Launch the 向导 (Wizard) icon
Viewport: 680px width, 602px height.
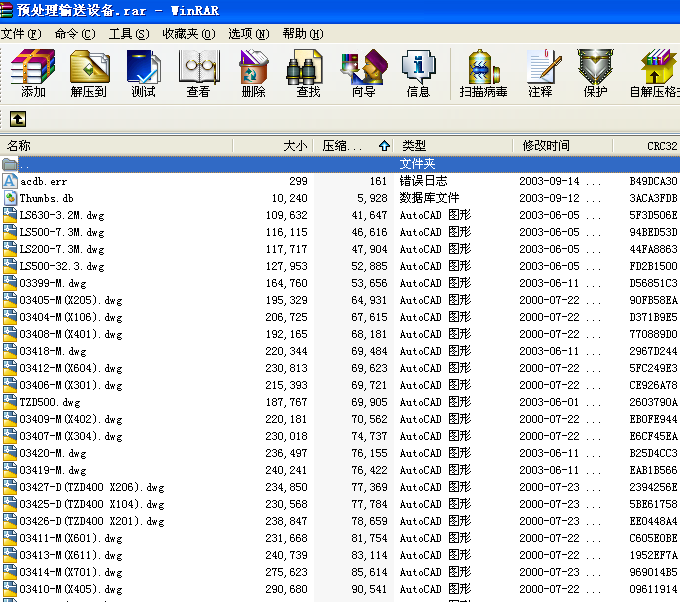(363, 67)
